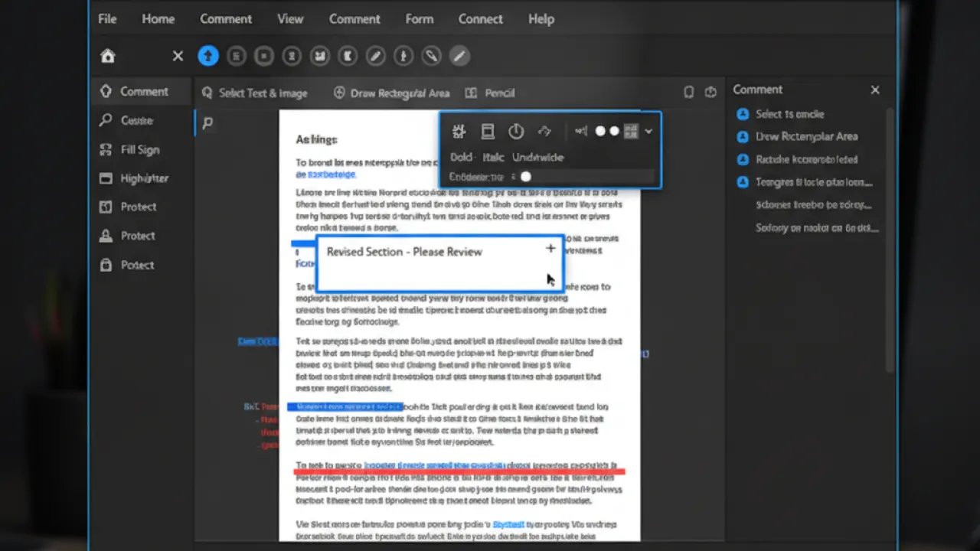Screen dimensions: 980x551
Task: Click the blue highlighted text in document
Action: [x=345, y=406]
